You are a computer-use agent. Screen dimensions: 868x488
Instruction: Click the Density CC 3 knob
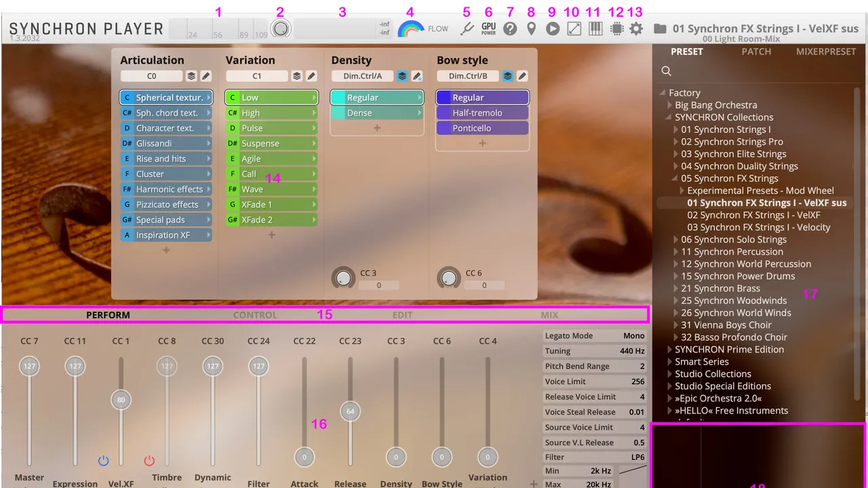point(343,278)
